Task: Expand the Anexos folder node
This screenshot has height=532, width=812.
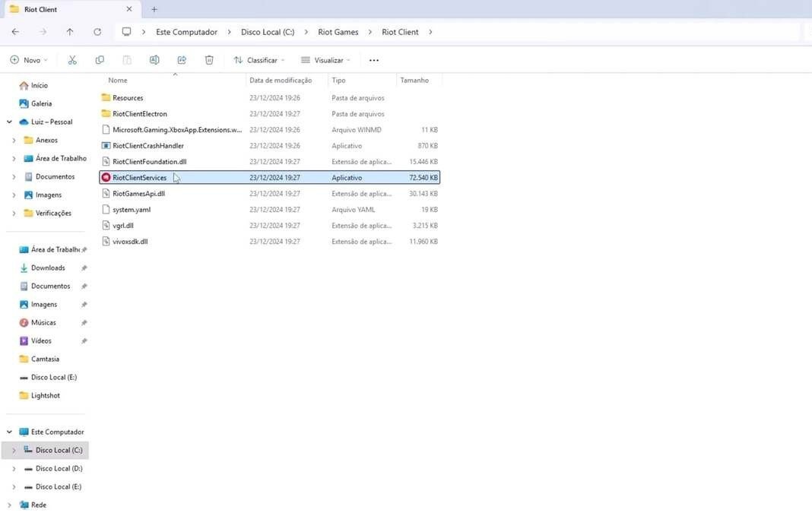Action: [14, 141]
